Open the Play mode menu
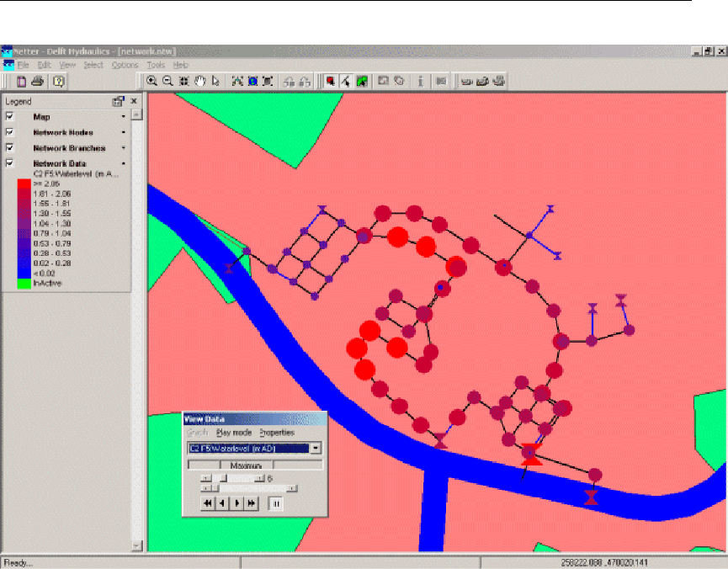 pos(234,433)
